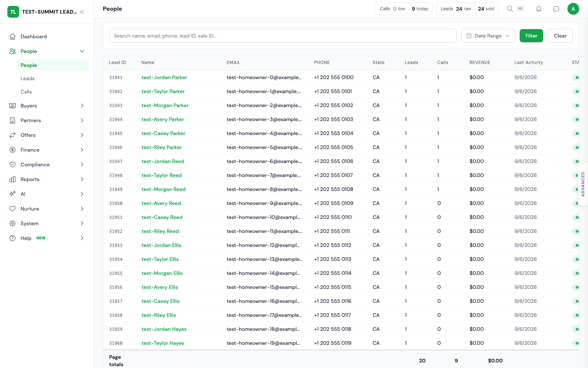Open the Leads submenu item
The width and height of the screenshot is (588, 368).
click(x=53, y=78)
